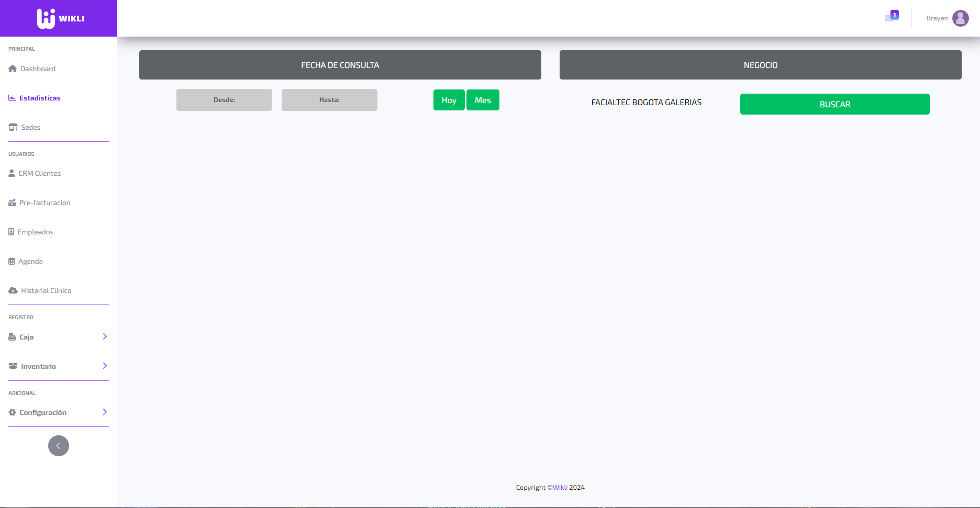Viewport: 980px width, 508px height.
Task: Click the Inventario box icon
Action: (x=13, y=366)
